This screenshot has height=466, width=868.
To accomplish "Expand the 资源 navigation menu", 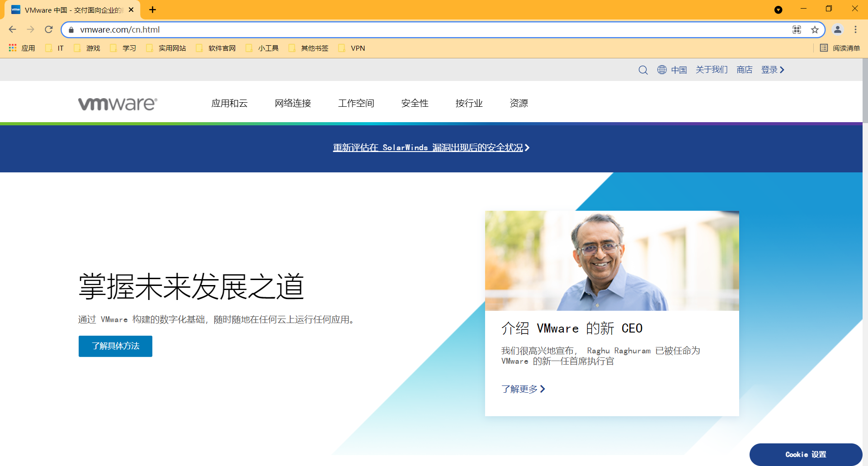I will (519, 103).
